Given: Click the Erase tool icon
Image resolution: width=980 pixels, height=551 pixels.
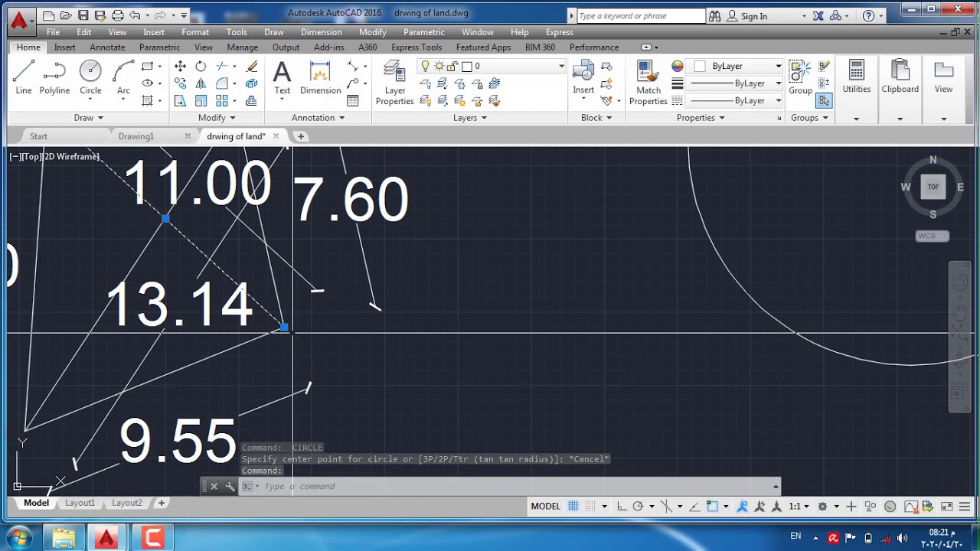Looking at the screenshot, I should [x=251, y=67].
